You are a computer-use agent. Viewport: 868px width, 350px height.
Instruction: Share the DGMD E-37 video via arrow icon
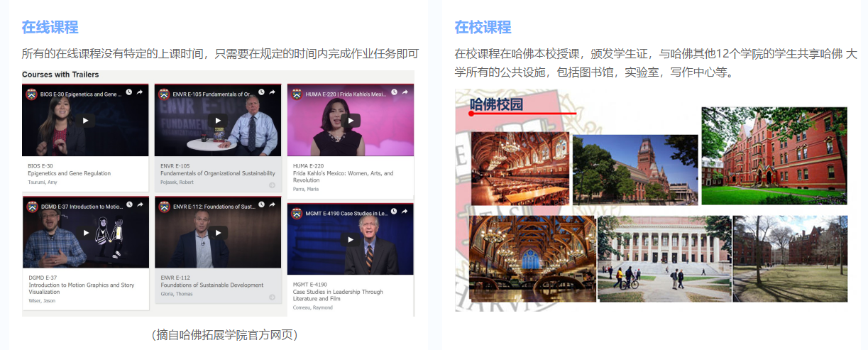(141, 205)
